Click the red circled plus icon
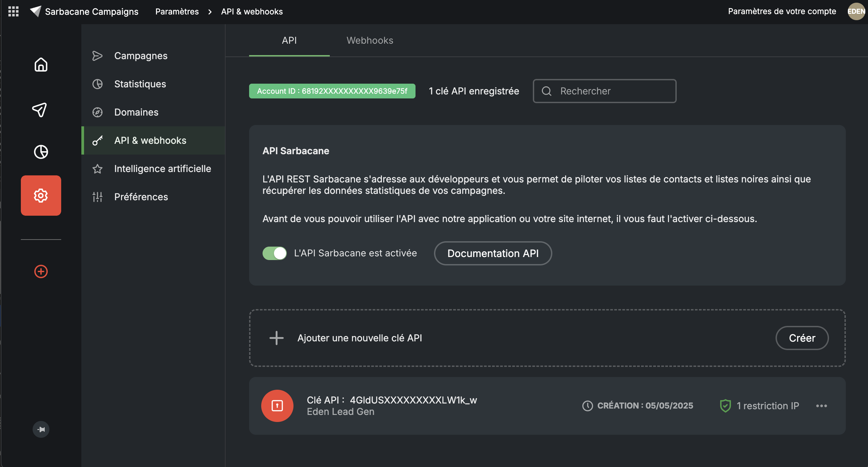The width and height of the screenshot is (868, 467). click(x=41, y=271)
